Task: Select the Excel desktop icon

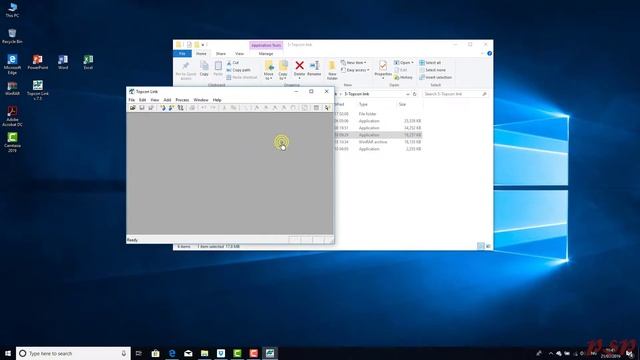Action: (88, 62)
